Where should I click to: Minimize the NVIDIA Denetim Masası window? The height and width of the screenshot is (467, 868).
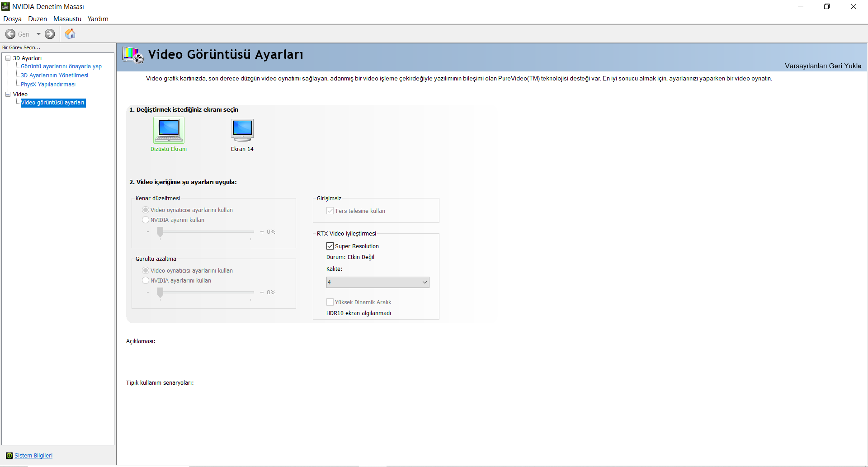point(801,6)
